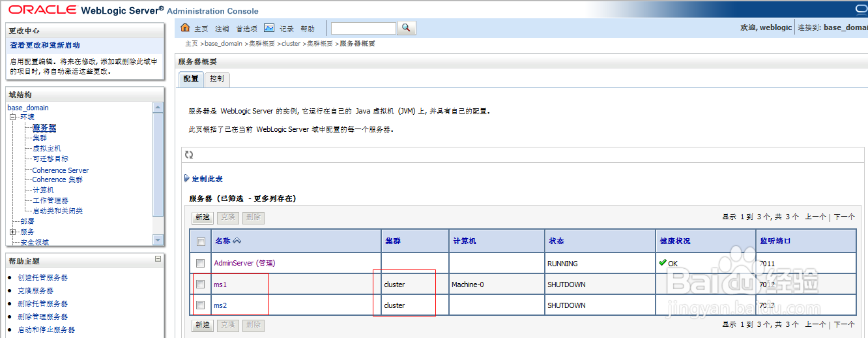Check the ms1 row checkbox
This screenshot has height=338, width=868.
pos(201,284)
